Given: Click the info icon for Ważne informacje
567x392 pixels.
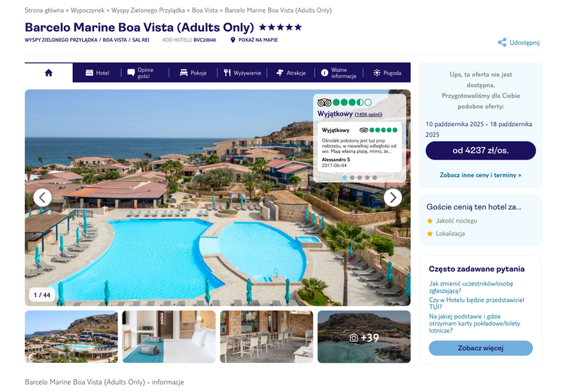Looking at the screenshot, I should (x=325, y=73).
